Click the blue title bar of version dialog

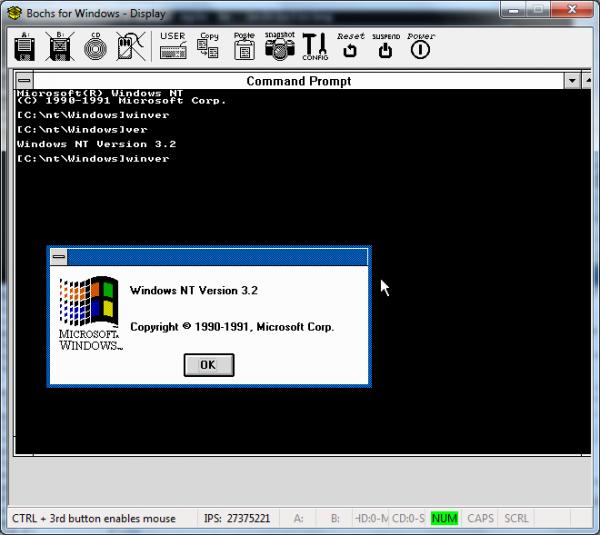click(217, 256)
